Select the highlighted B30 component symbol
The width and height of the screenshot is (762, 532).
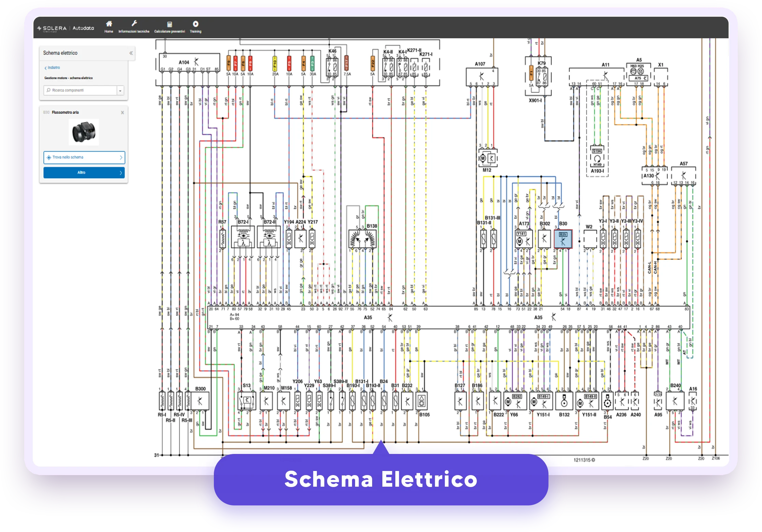(563, 239)
